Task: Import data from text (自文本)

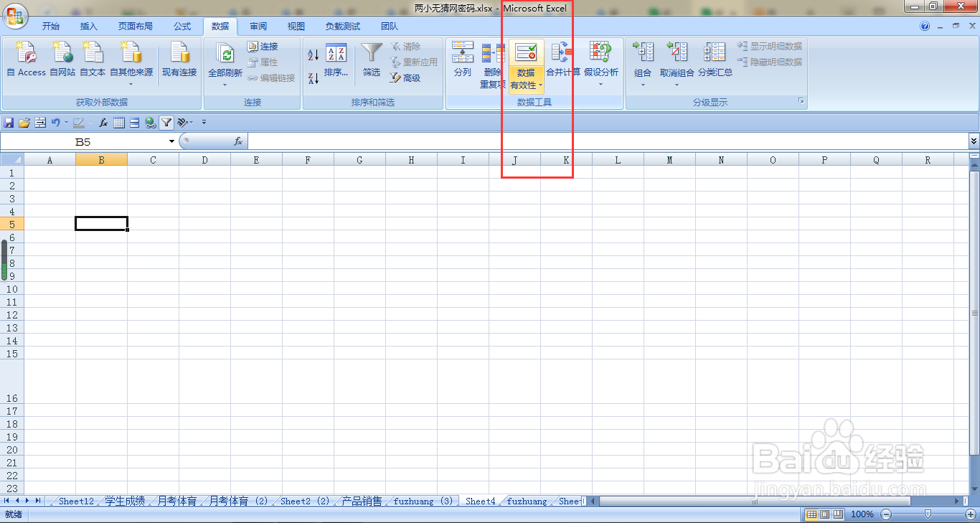Action: click(93, 60)
